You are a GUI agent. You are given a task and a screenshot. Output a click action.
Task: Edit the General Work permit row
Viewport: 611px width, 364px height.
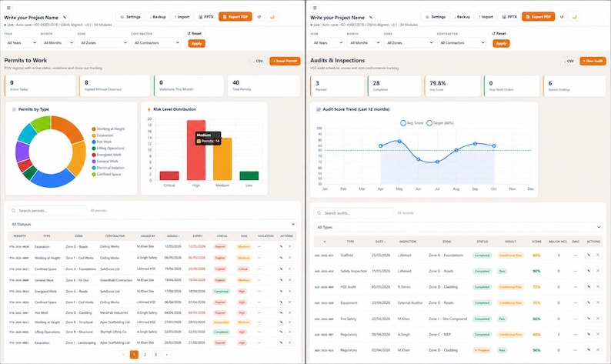point(281,280)
